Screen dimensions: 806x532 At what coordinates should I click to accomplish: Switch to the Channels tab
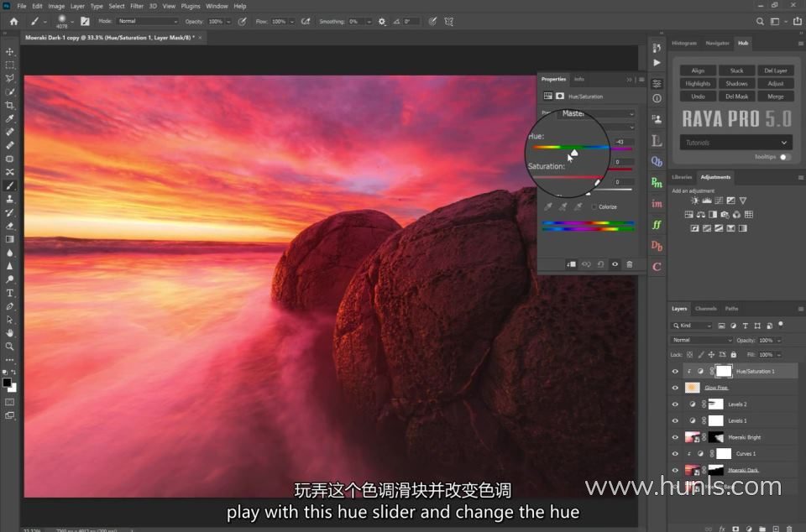[x=706, y=309]
